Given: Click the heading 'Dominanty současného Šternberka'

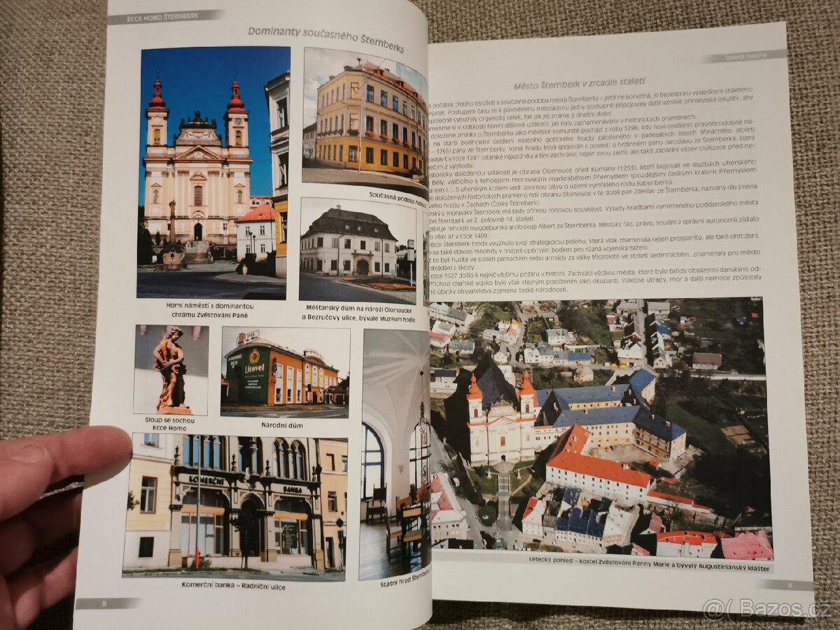Looking at the screenshot, I should point(326,39).
